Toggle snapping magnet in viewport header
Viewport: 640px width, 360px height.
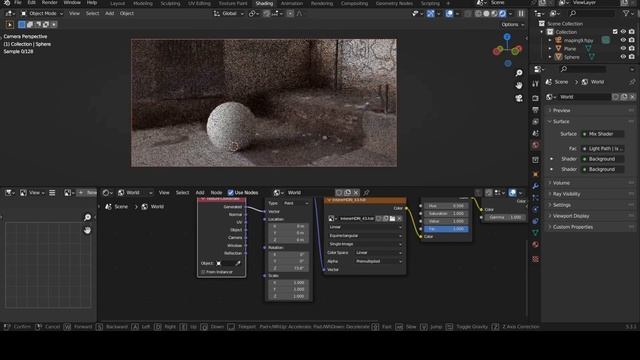click(267, 13)
